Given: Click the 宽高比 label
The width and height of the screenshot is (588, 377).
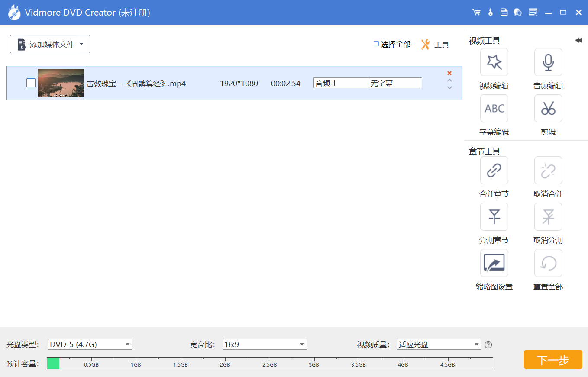Looking at the screenshot, I should [x=203, y=345].
